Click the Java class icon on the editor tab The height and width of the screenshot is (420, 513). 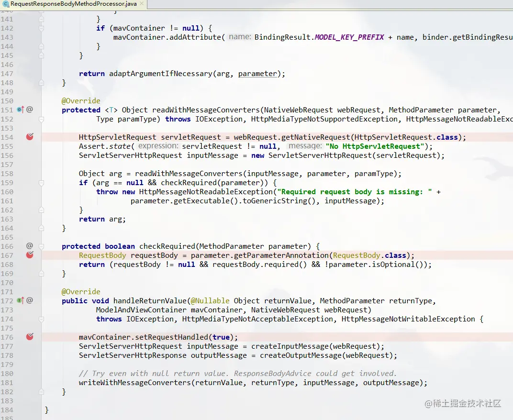click(x=6, y=4)
